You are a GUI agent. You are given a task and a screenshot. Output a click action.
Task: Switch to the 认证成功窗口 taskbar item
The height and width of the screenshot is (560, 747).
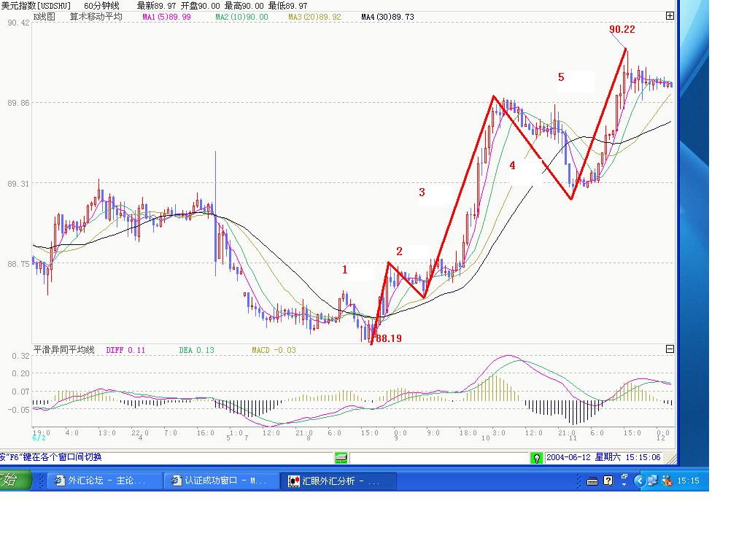pyautogui.click(x=222, y=481)
